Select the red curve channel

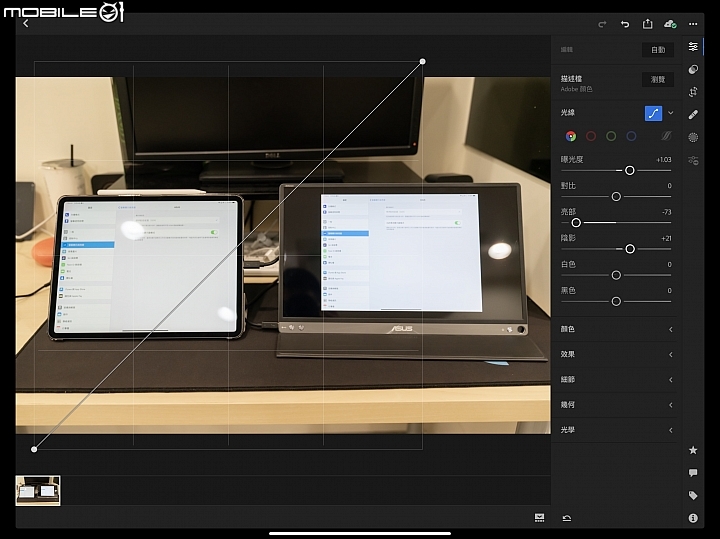click(591, 136)
